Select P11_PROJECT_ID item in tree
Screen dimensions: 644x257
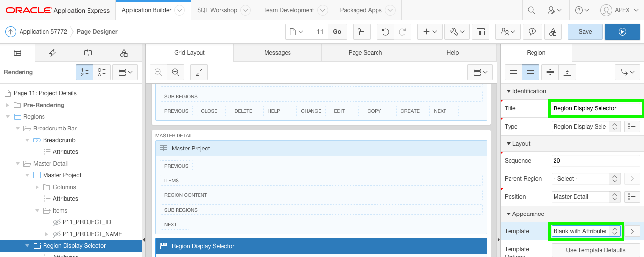pyautogui.click(x=87, y=222)
